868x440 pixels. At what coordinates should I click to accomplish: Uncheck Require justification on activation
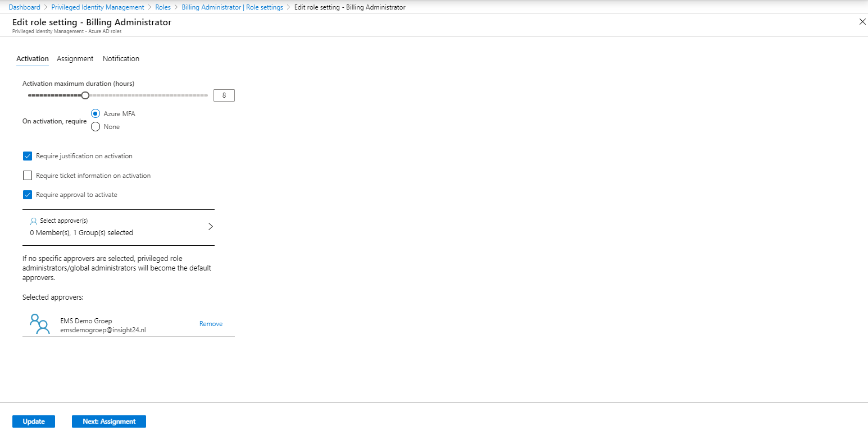[28, 156]
